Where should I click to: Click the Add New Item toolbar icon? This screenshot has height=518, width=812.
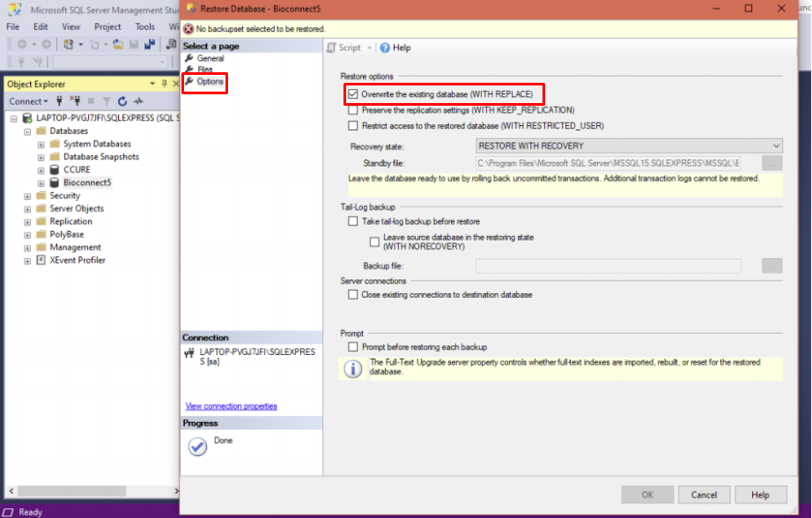(x=95, y=45)
